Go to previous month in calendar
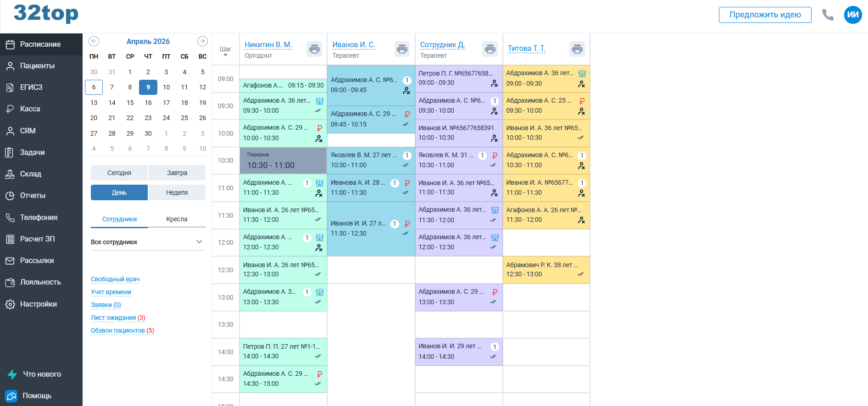 click(x=94, y=41)
